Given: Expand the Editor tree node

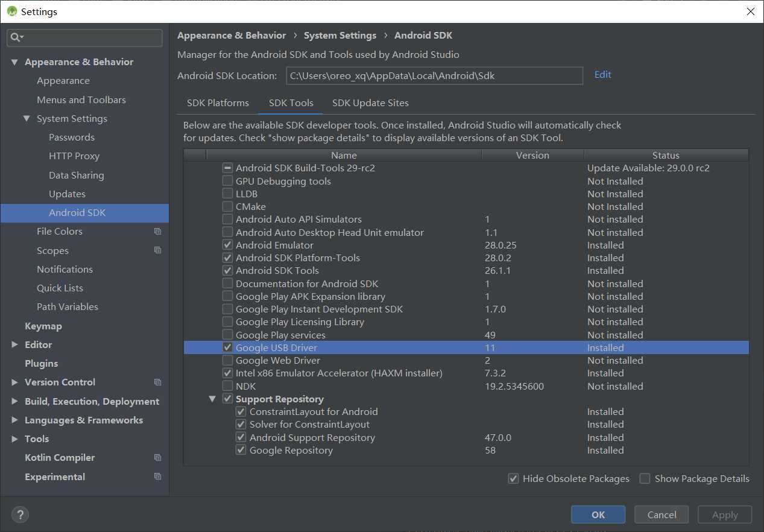Looking at the screenshot, I should point(14,345).
